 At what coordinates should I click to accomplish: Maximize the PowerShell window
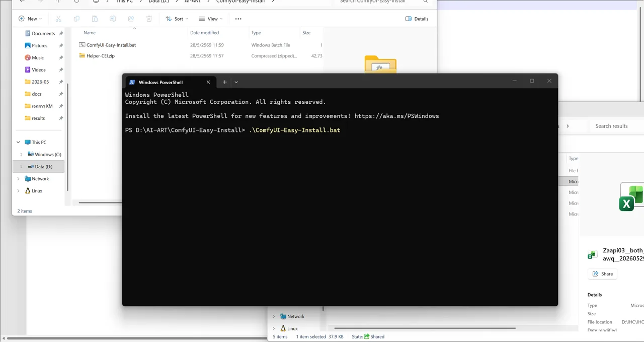[x=532, y=81]
